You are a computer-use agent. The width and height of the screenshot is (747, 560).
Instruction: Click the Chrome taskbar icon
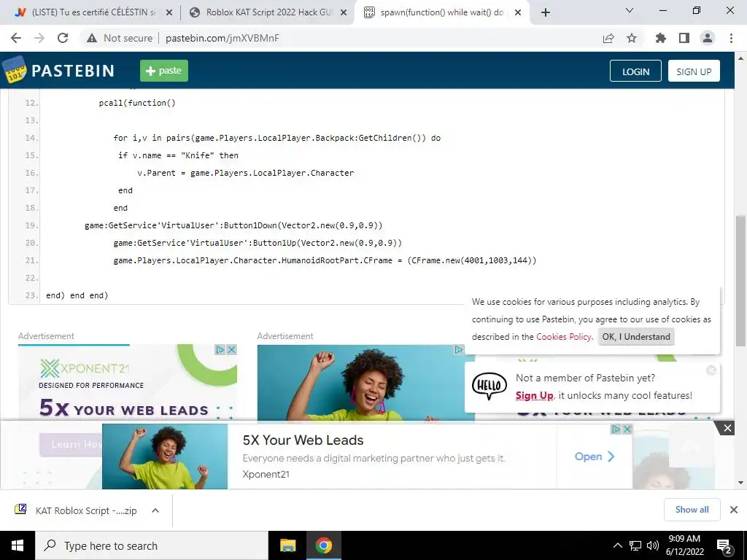pyautogui.click(x=323, y=545)
